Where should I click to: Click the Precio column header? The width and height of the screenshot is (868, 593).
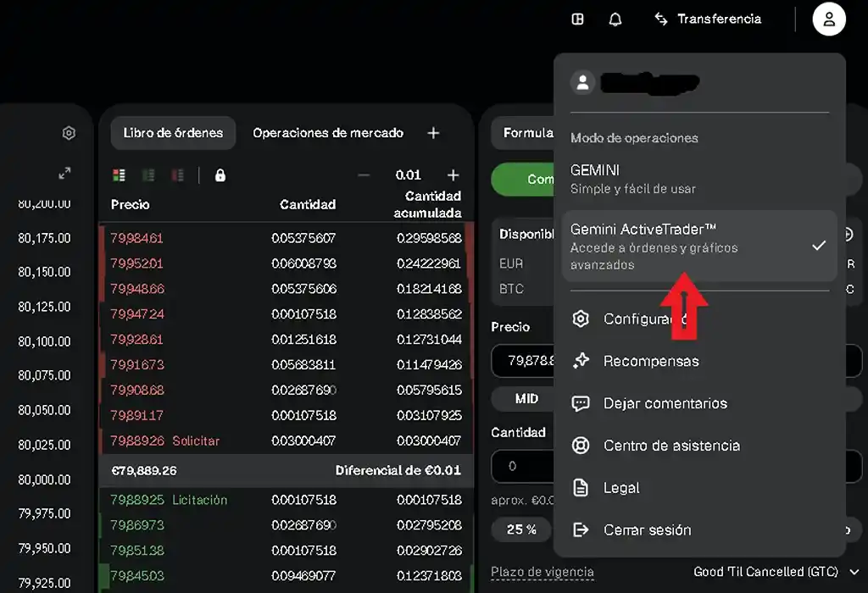tap(130, 205)
